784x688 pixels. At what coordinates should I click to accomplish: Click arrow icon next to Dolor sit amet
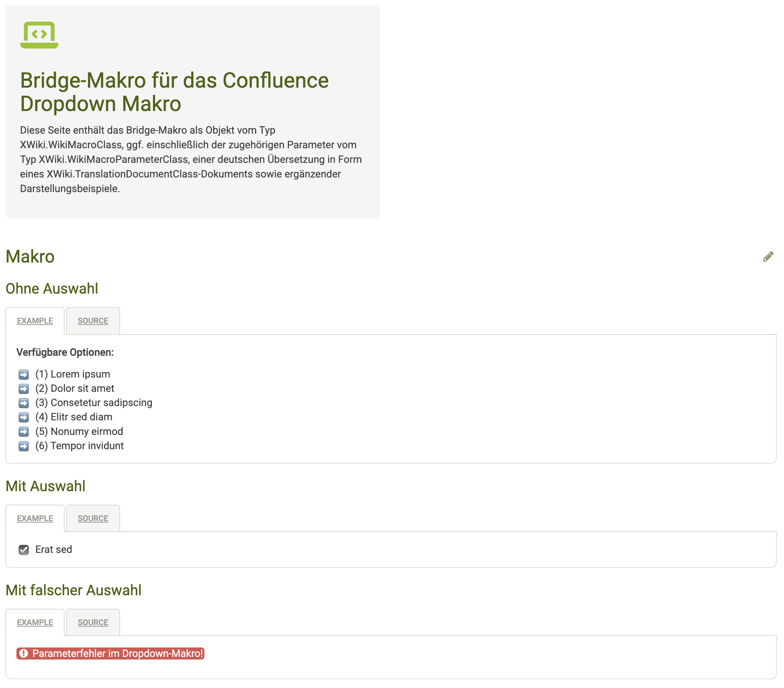tap(24, 389)
